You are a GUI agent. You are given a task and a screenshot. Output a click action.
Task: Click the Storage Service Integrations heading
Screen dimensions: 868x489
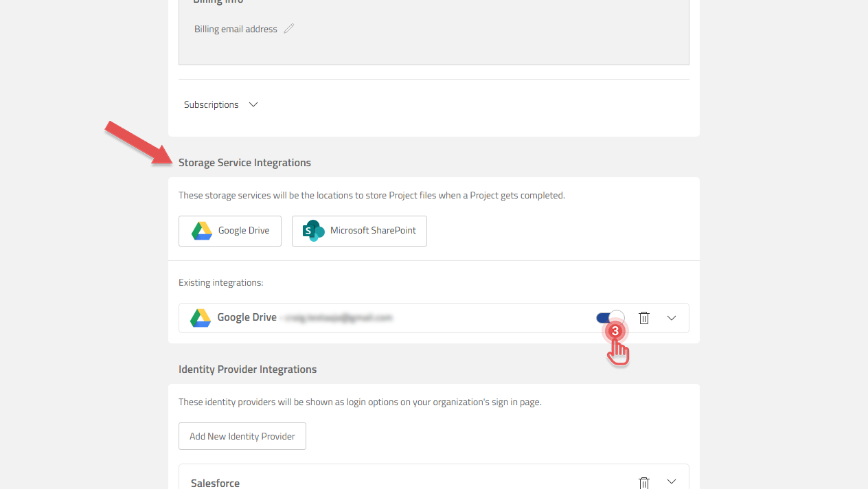244,162
